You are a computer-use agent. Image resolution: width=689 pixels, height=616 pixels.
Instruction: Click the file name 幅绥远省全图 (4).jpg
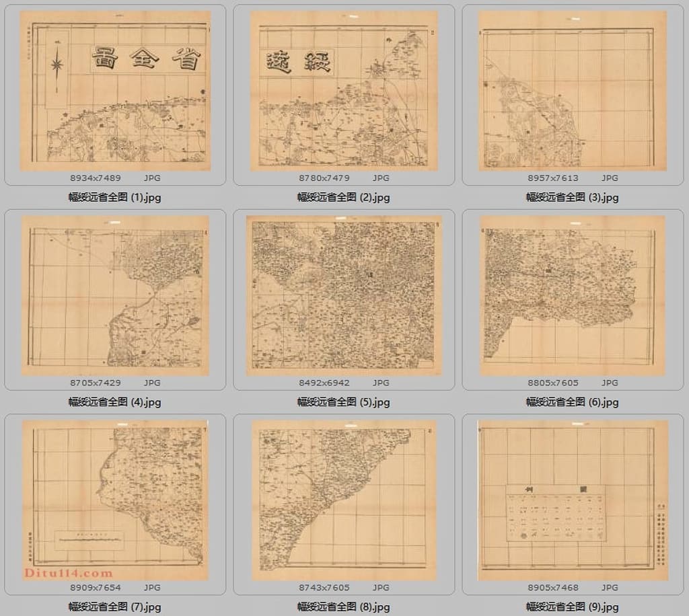click(114, 402)
